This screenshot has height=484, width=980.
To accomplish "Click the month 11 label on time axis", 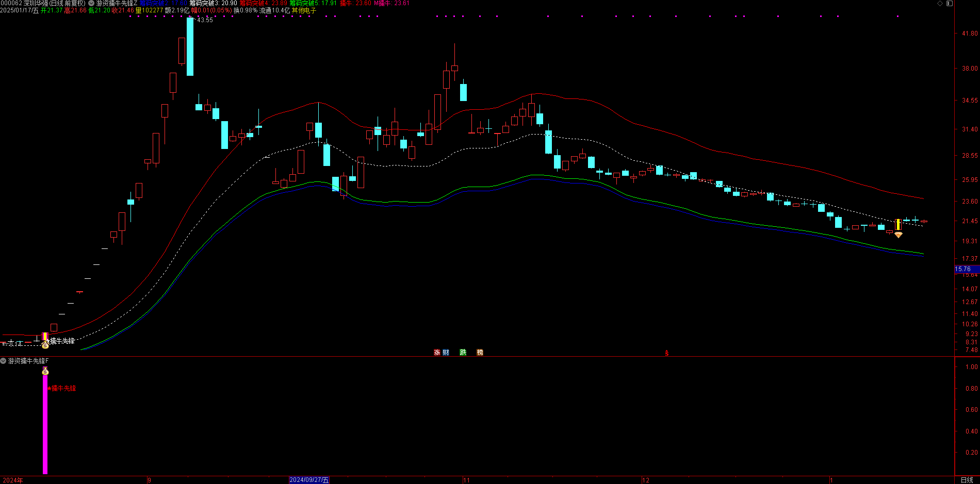I will (x=466, y=480).
